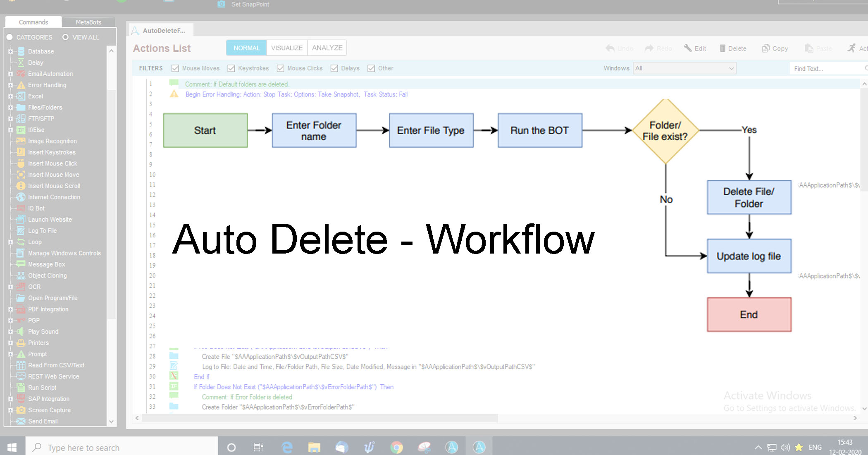Select the ANALYZE view tab
868x455 pixels.
tap(327, 48)
